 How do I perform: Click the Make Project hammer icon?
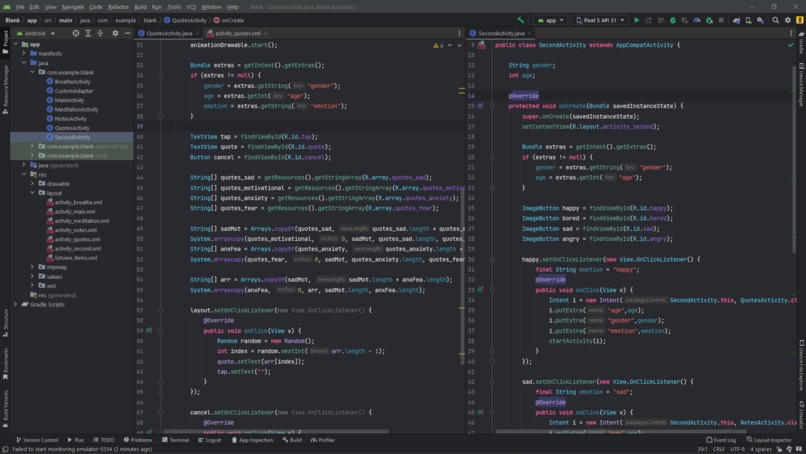tap(521, 20)
